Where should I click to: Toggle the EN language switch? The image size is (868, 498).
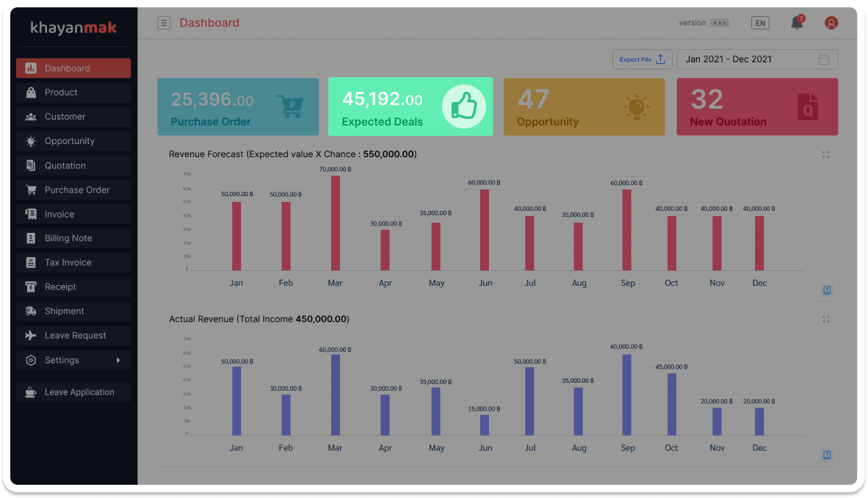pyautogui.click(x=760, y=23)
